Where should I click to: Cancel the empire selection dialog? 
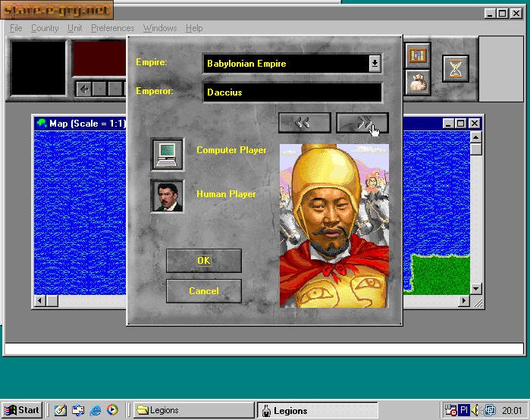[x=204, y=291]
